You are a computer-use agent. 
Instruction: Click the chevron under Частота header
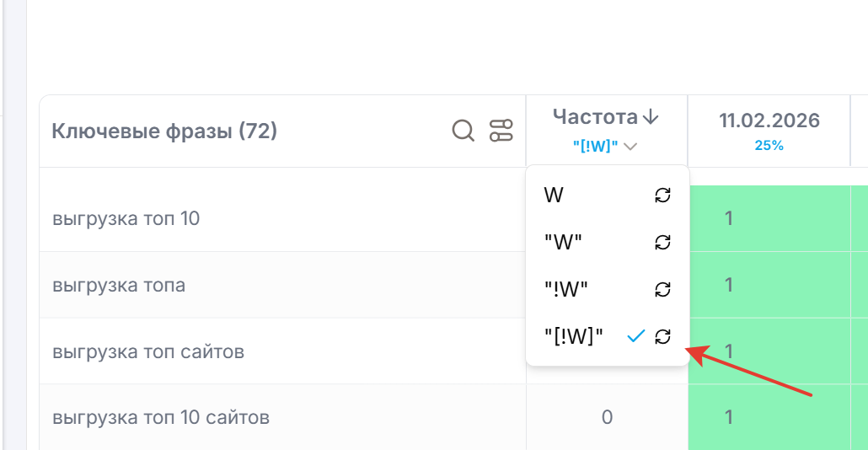(630, 146)
